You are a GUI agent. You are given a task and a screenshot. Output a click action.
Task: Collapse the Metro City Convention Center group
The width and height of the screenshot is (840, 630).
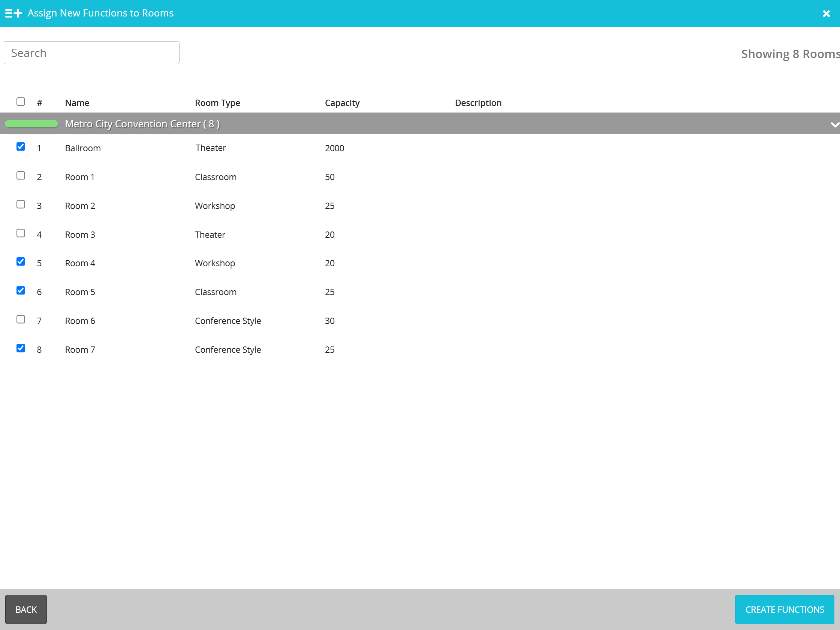[834, 124]
